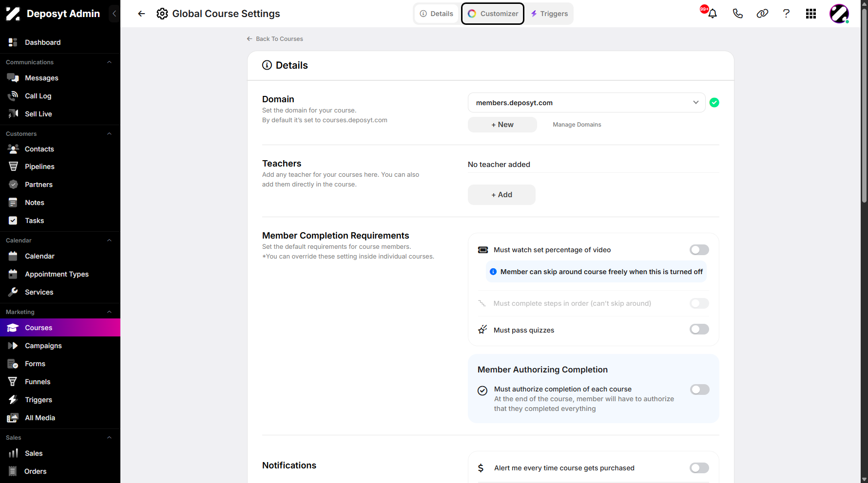Open the apps grid menu

click(811, 14)
